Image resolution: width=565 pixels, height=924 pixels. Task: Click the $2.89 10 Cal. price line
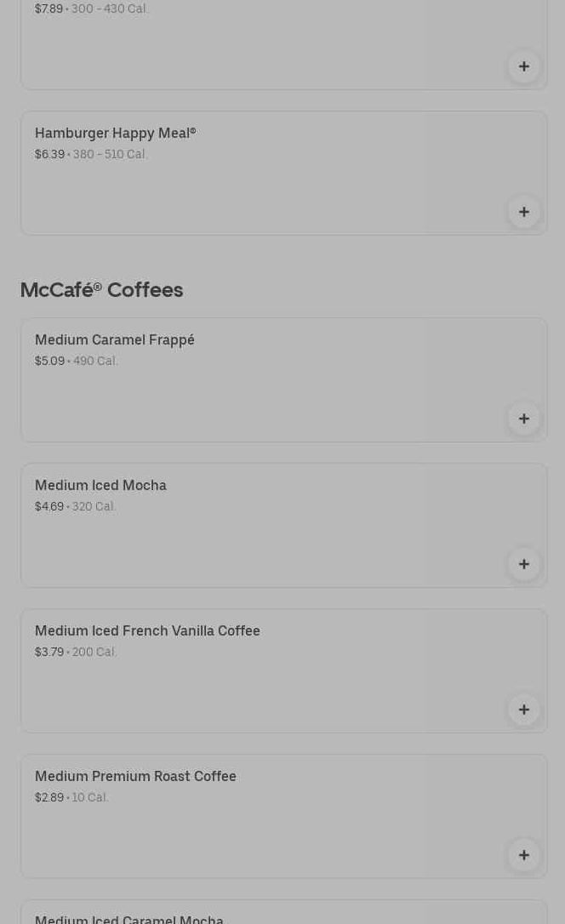point(71,798)
